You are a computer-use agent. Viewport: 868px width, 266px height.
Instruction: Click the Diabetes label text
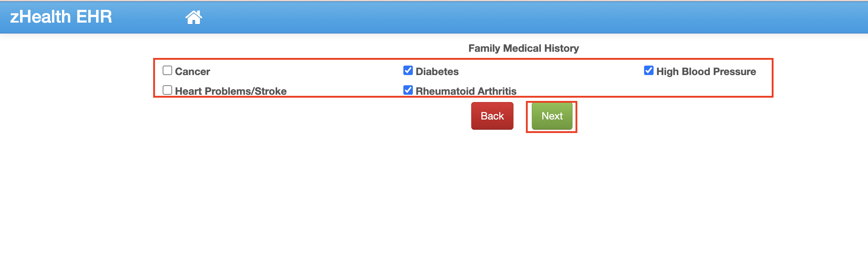click(x=437, y=71)
